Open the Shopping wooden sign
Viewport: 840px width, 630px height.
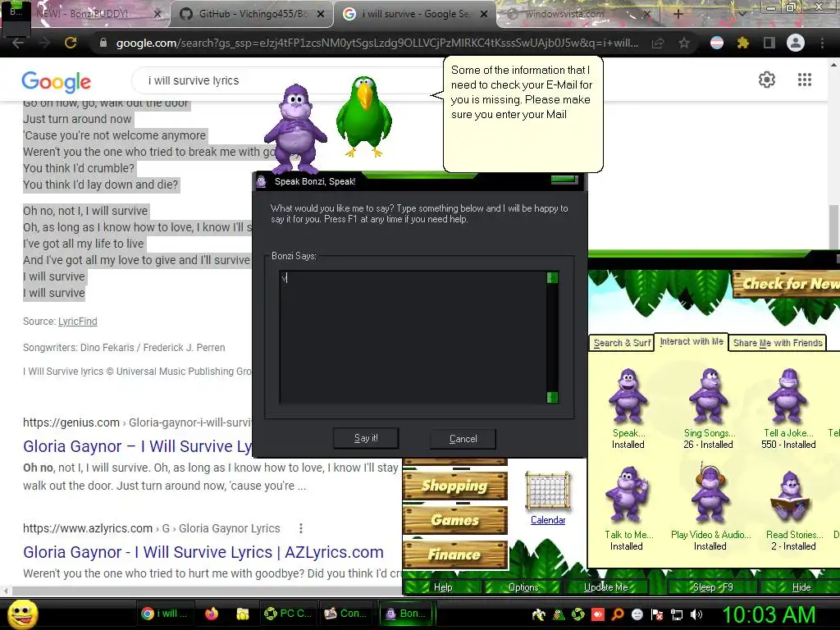pyautogui.click(x=454, y=486)
